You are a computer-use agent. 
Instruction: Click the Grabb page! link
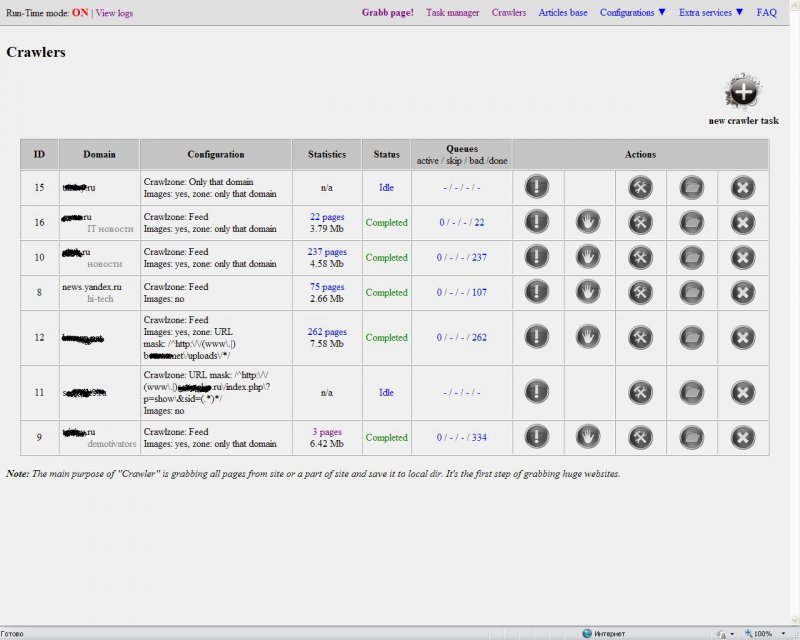click(x=387, y=13)
